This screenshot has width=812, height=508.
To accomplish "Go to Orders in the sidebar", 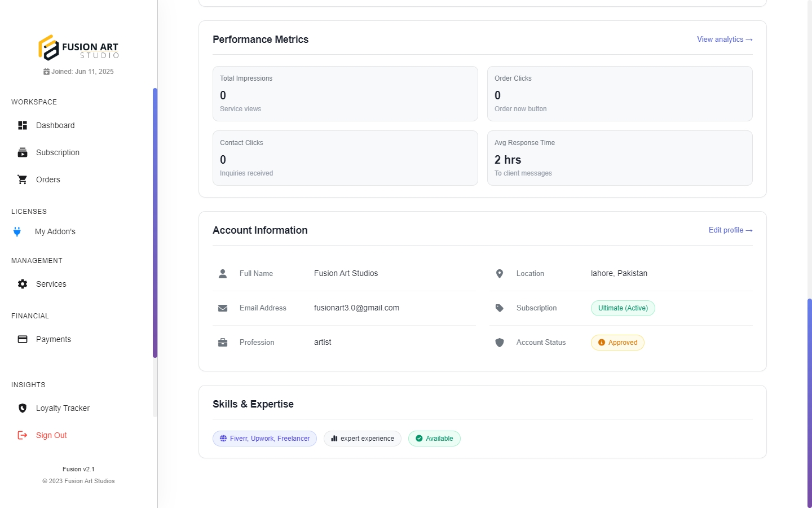I will [48, 179].
